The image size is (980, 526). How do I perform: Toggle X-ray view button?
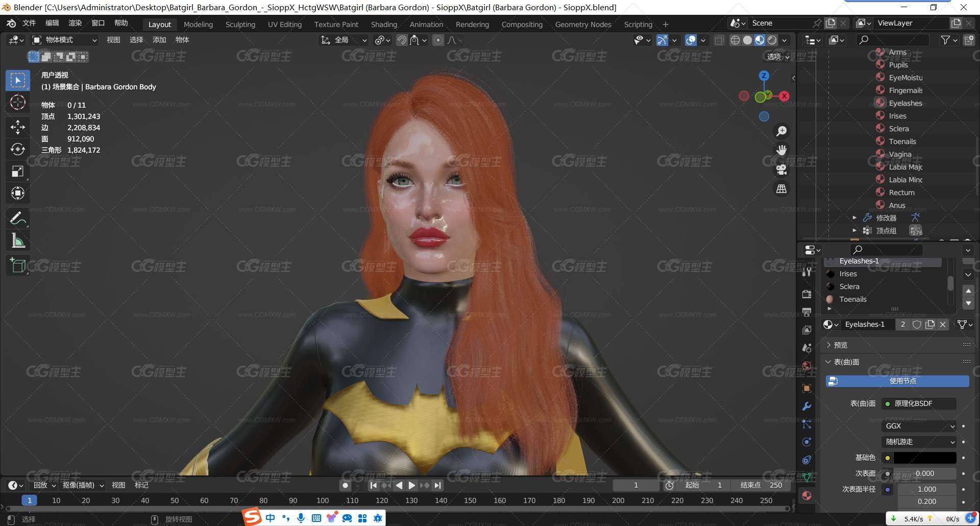719,40
